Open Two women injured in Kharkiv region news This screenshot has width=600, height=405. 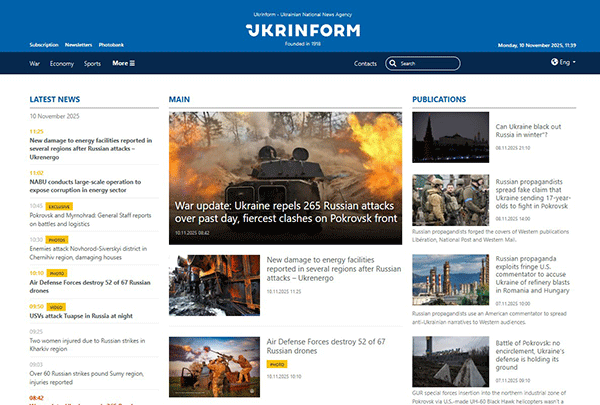(87, 345)
